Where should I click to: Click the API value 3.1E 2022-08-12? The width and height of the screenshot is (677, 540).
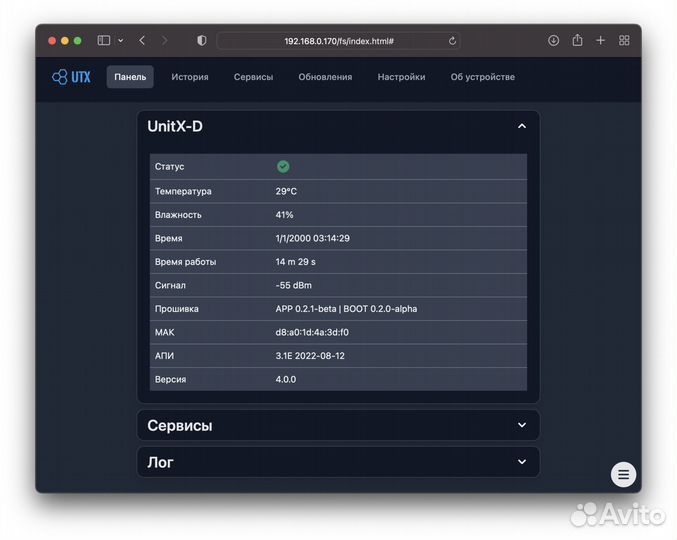tap(310, 356)
